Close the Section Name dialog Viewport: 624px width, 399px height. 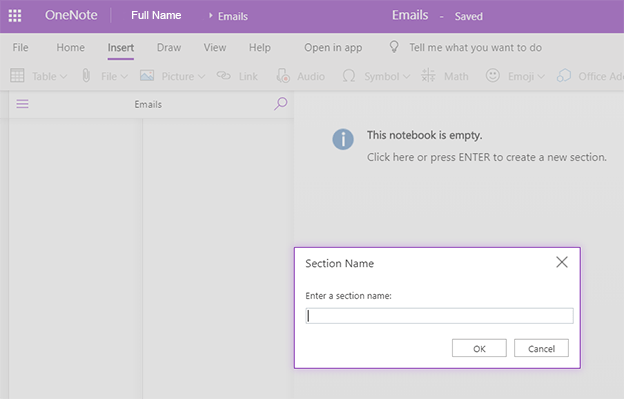tap(562, 262)
